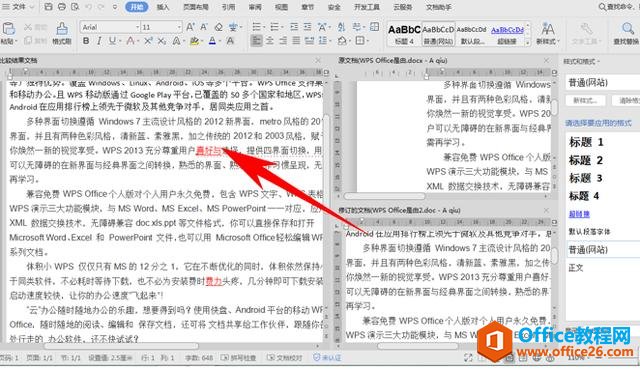The image size is (640, 369).
Task: Choose 标题 1 in styles pane
Action: [586, 142]
